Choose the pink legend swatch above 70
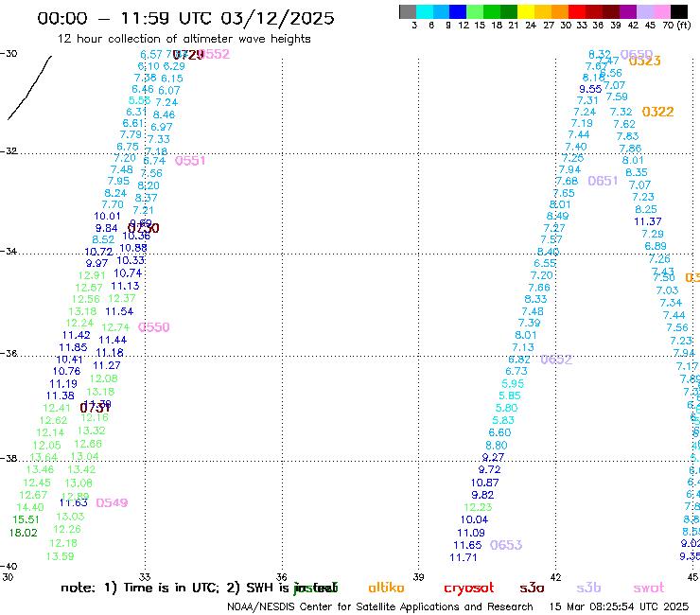Image resolution: width=700 pixels, height=615 pixels. tap(661, 11)
